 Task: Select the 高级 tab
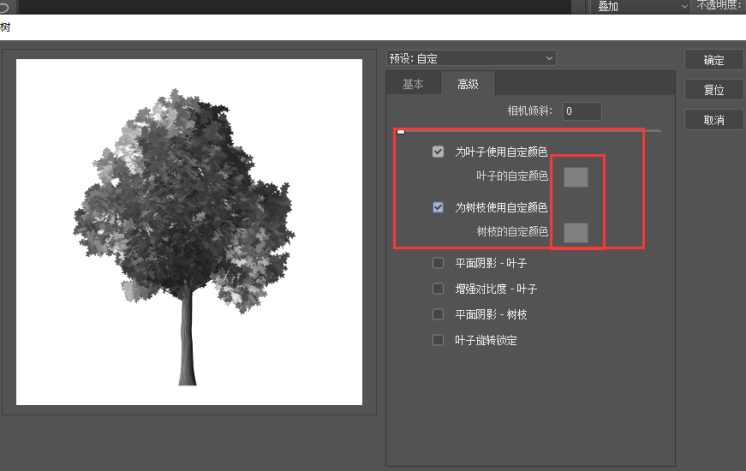[467, 85]
